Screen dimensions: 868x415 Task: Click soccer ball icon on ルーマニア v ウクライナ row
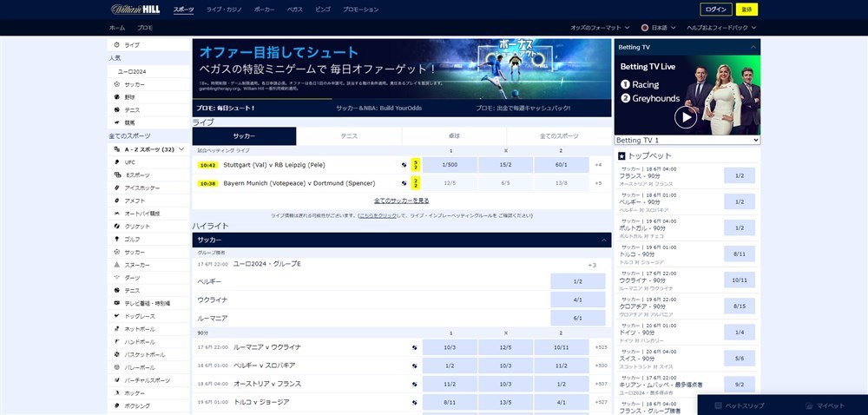(415, 347)
